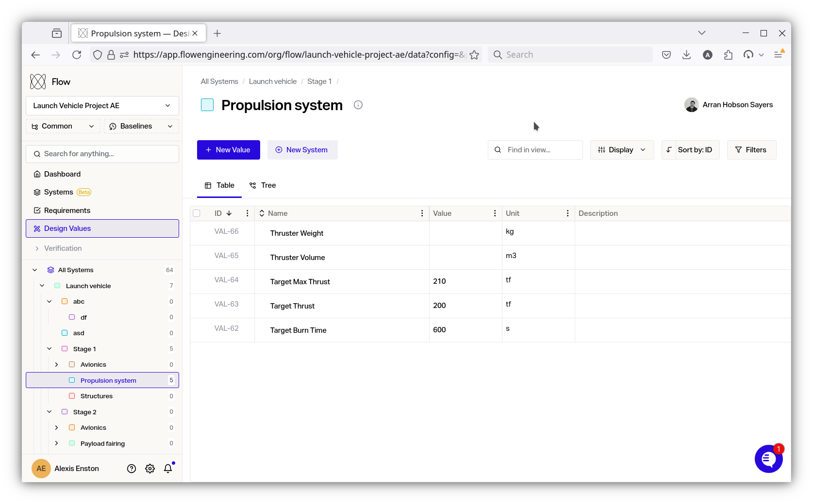Switch to the Table view tab

coord(219,185)
